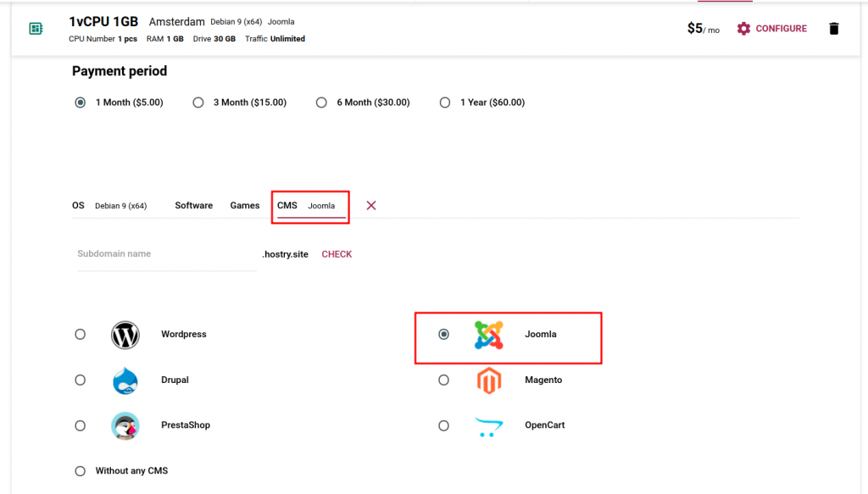Click the Magento logo icon

coord(489,380)
